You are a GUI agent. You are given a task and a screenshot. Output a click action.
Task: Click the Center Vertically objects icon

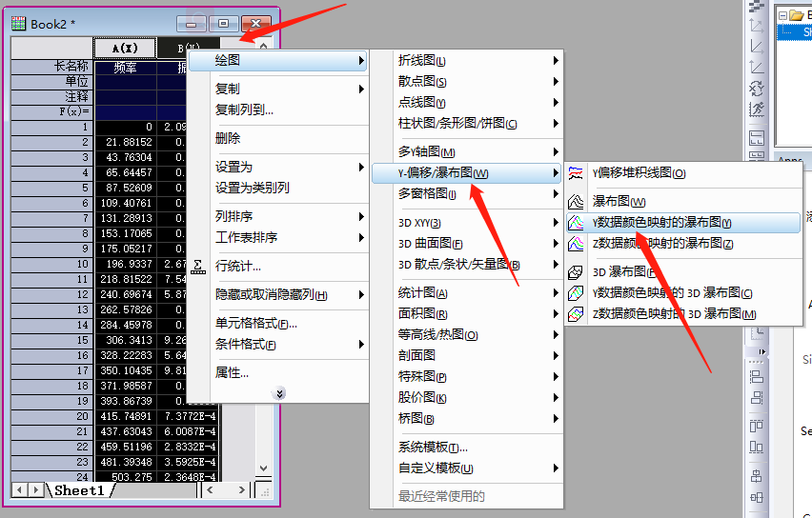coord(757,475)
